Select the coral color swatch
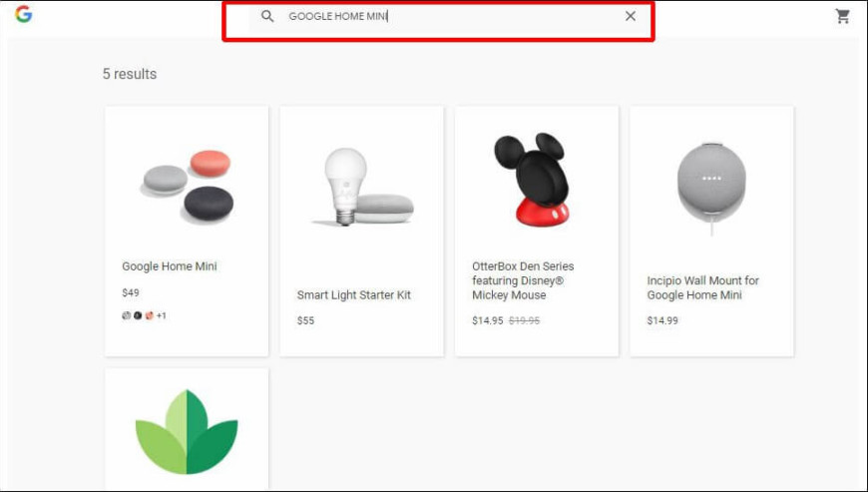This screenshot has height=492, width=868. (x=149, y=315)
